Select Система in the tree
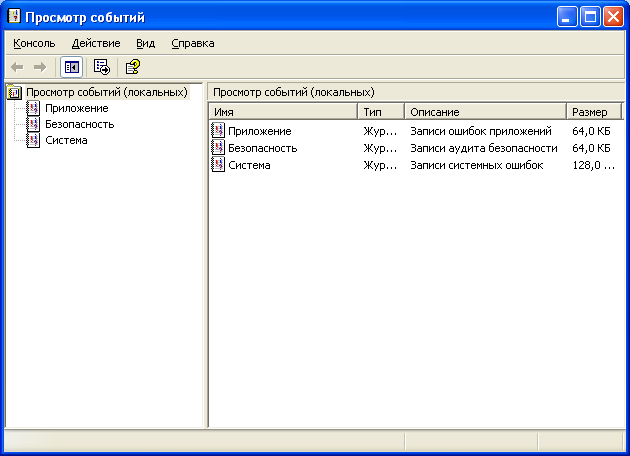Screen dimensions: 630x456 pos(66,141)
